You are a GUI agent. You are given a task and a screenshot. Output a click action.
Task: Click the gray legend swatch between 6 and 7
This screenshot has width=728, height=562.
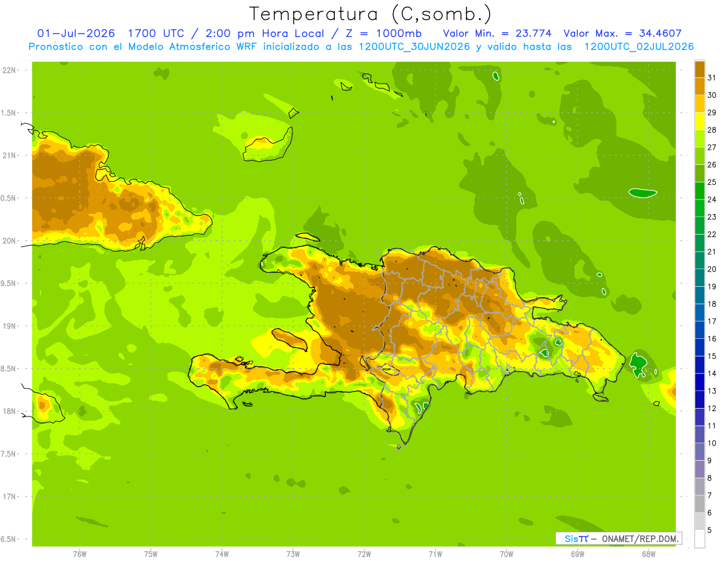(x=699, y=504)
